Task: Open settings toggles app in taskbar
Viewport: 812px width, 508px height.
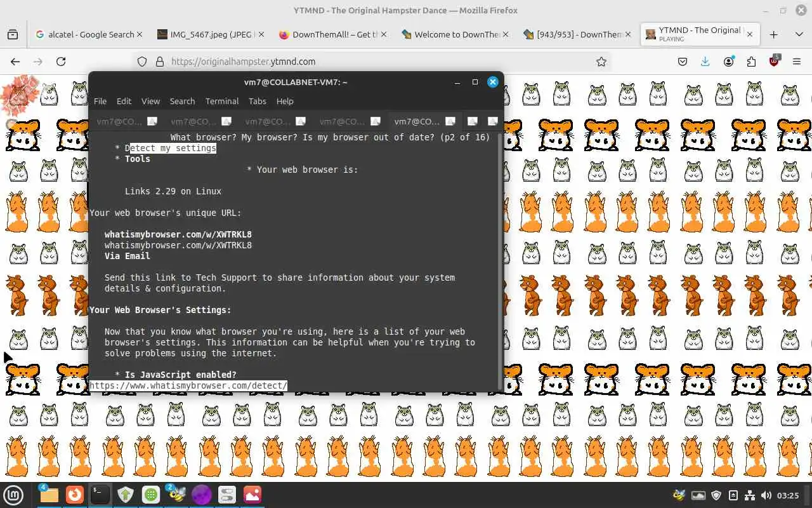Action: point(227,495)
